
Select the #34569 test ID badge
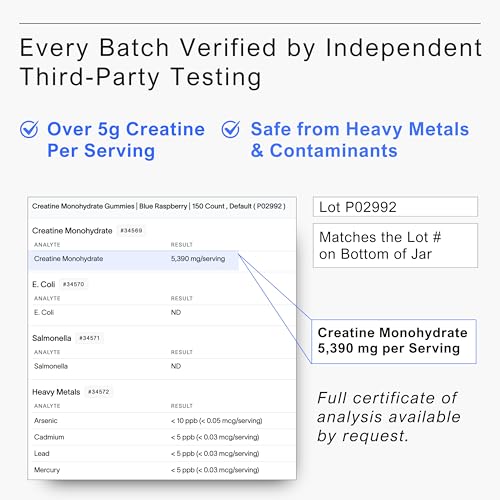coord(131,231)
